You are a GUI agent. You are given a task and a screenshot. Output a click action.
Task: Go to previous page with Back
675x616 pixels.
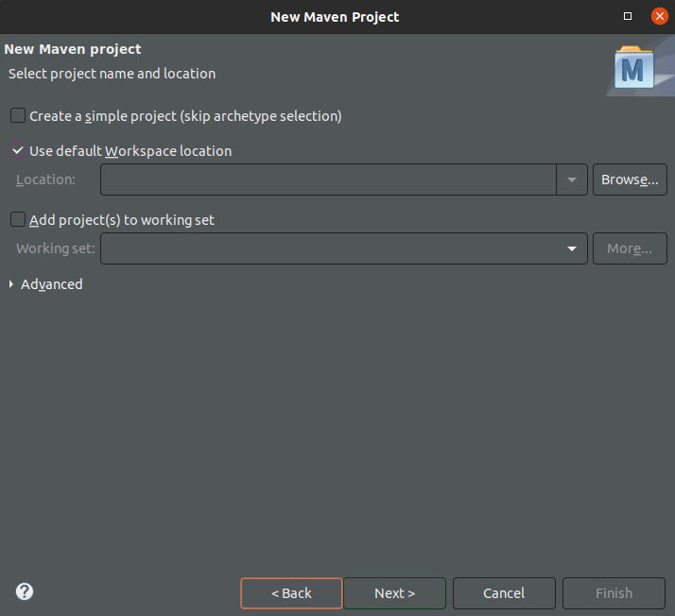coord(291,593)
